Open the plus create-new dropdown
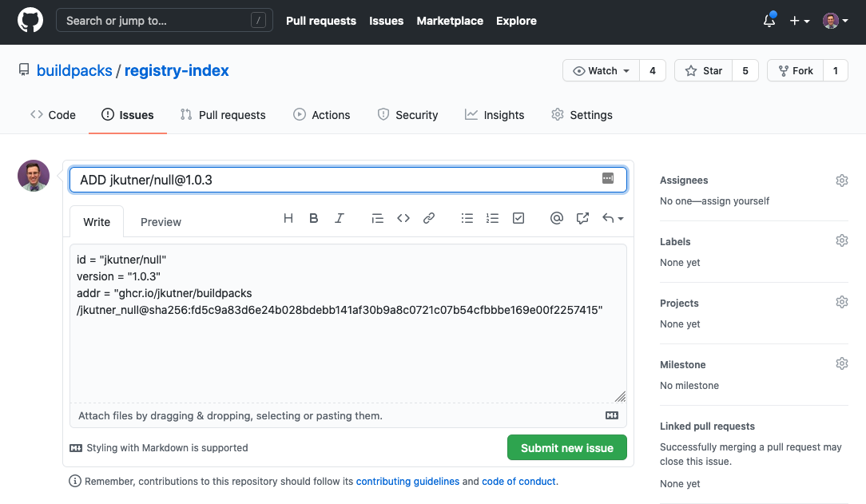 799,21
